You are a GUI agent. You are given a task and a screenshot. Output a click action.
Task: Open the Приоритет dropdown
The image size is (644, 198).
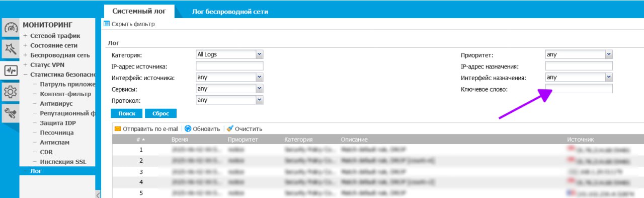click(x=579, y=54)
